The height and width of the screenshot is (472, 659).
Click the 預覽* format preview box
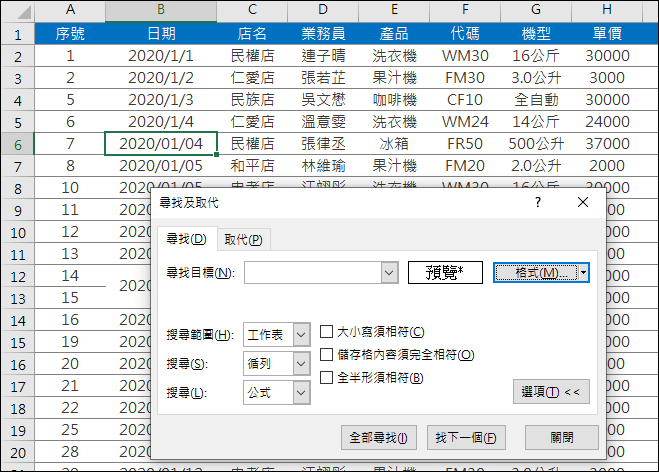445,273
